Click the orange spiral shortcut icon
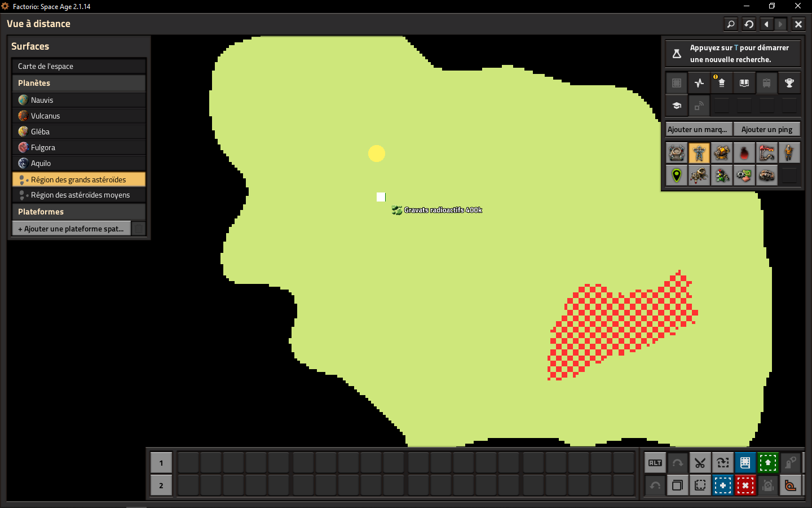 [791, 485]
